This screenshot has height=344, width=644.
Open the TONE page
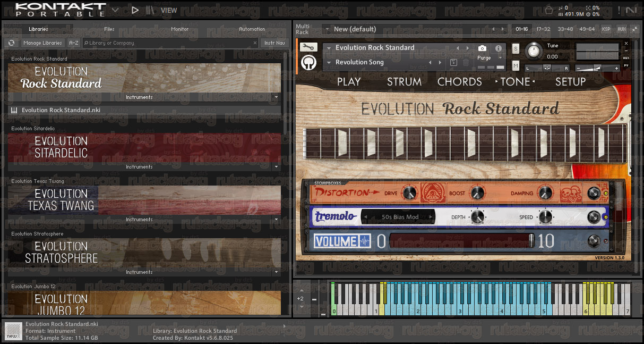(516, 81)
